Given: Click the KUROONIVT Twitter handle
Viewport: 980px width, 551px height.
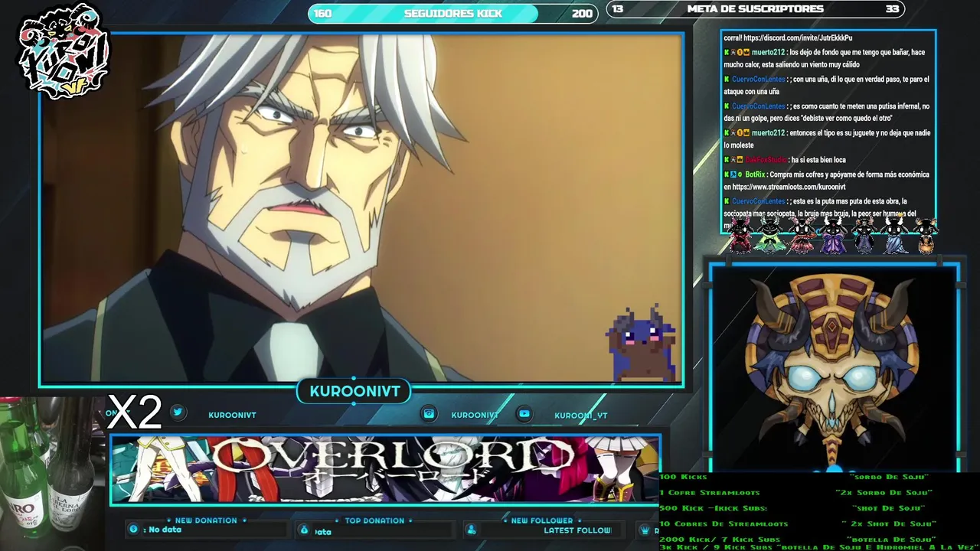Looking at the screenshot, I should pyautogui.click(x=232, y=415).
